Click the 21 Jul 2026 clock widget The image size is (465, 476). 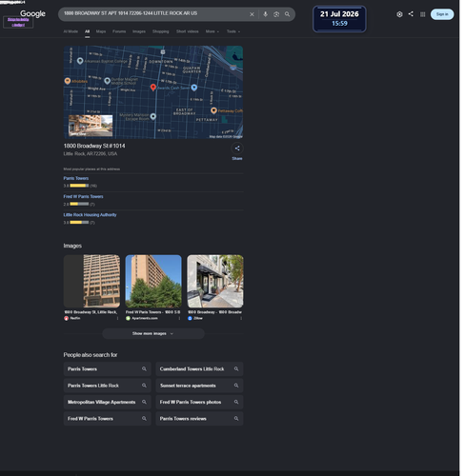(x=339, y=19)
